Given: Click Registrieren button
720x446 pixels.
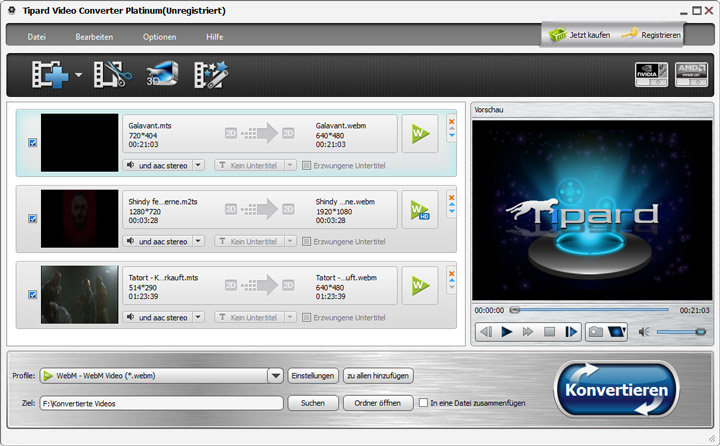Looking at the screenshot, I should 651,35.
